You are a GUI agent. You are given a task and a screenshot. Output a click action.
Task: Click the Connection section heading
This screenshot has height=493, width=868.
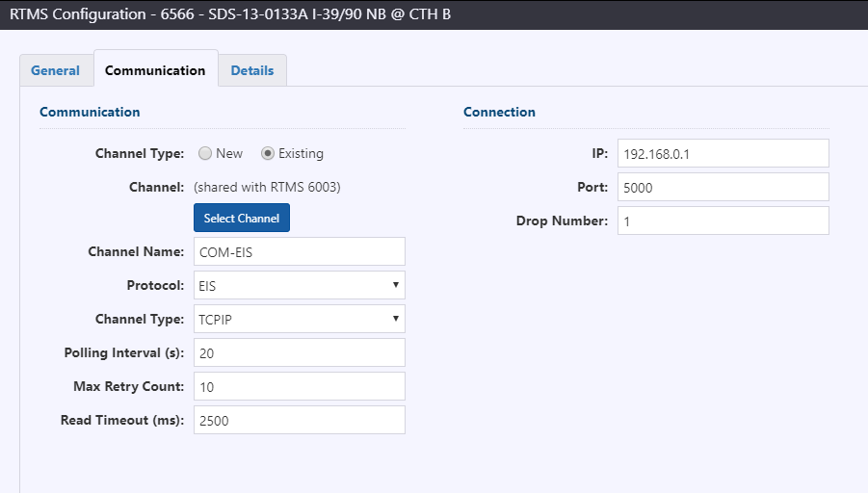point(499,112)
